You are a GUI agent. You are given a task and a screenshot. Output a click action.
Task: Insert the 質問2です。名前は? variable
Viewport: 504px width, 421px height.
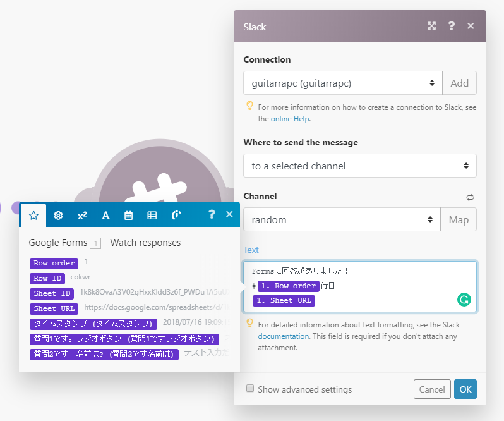click(104, 354)
